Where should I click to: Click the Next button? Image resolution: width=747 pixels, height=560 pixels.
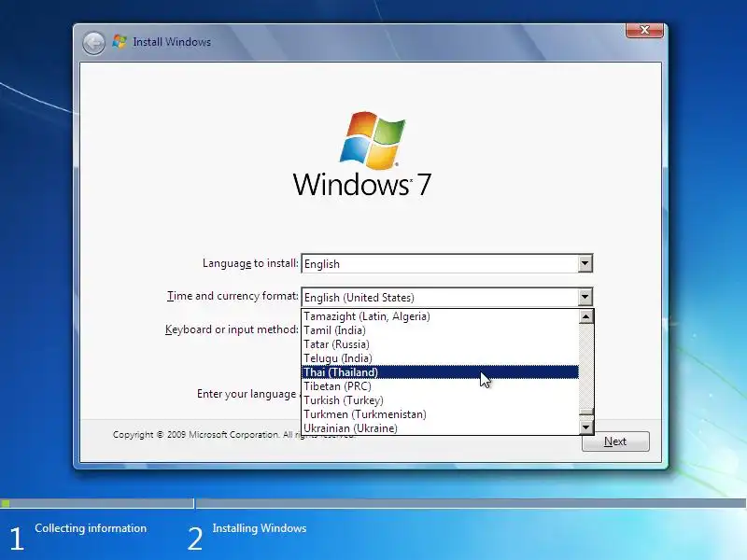615,441
